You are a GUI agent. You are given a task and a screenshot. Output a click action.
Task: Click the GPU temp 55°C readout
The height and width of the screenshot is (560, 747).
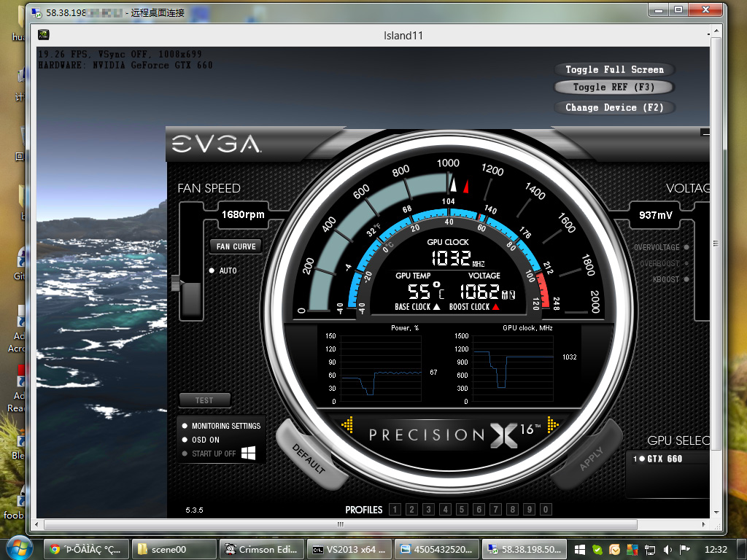(427, 291)
